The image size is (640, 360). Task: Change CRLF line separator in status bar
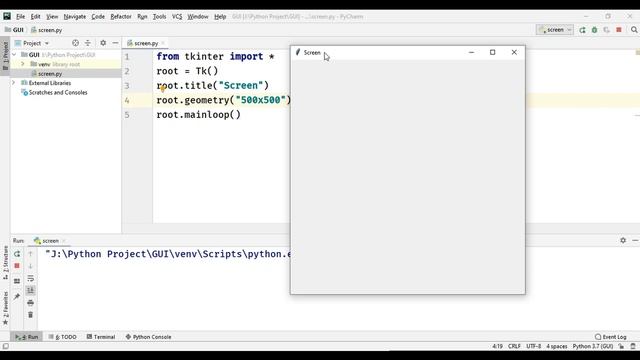pyautogui.click(x=514, y=346)
